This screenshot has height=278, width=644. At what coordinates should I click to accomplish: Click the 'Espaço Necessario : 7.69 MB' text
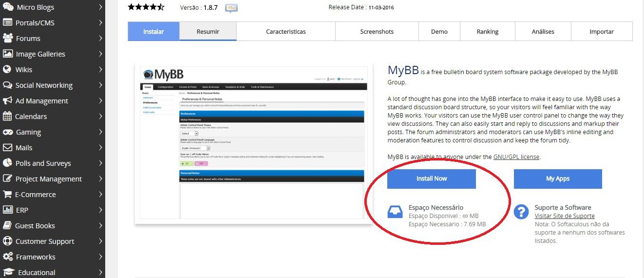447,224
